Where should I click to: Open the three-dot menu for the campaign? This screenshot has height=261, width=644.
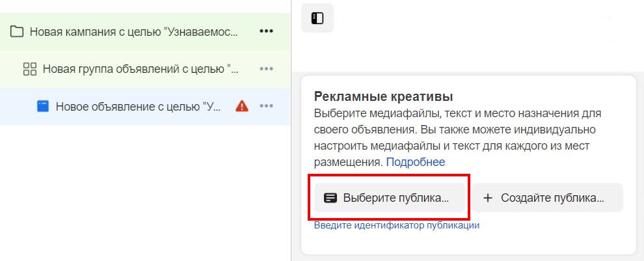[266, 31]
